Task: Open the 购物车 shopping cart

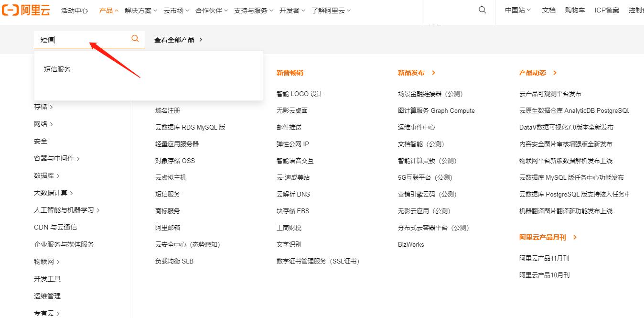Action: pyautogui.click(x=575, y=10)
